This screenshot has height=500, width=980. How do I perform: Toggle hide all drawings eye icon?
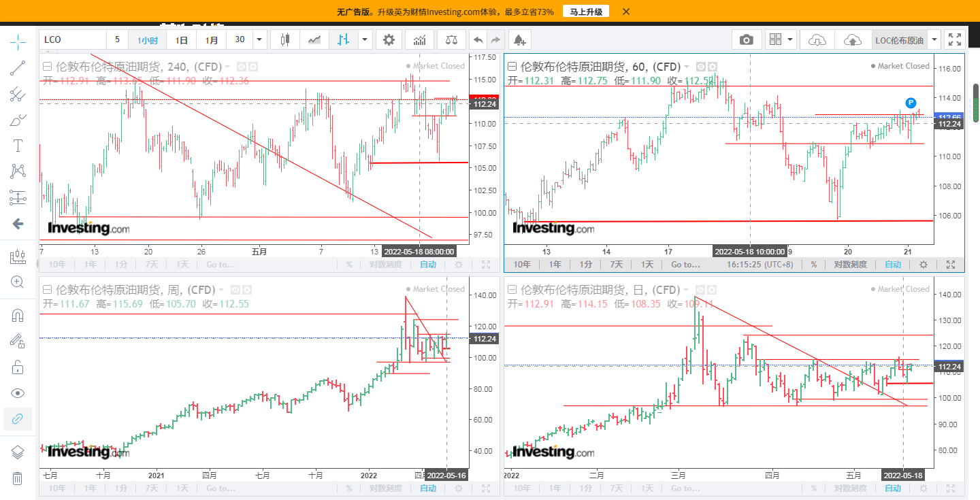(18, 393)
